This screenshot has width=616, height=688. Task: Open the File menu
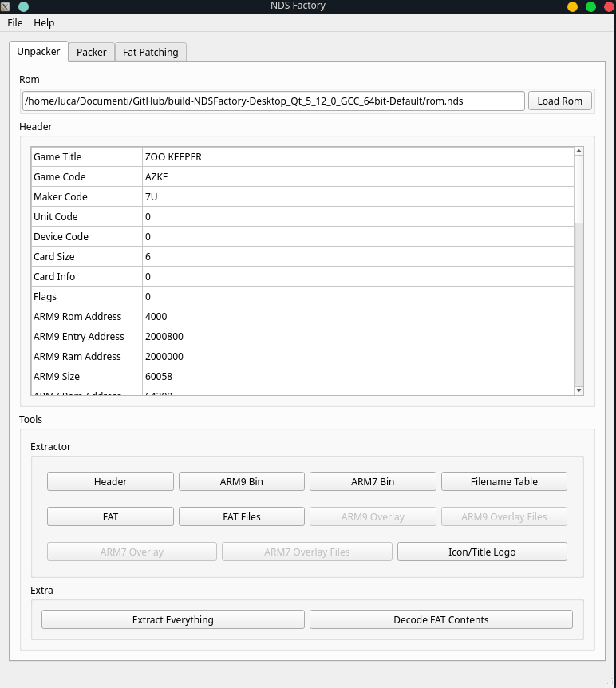(x=15, y=23)
